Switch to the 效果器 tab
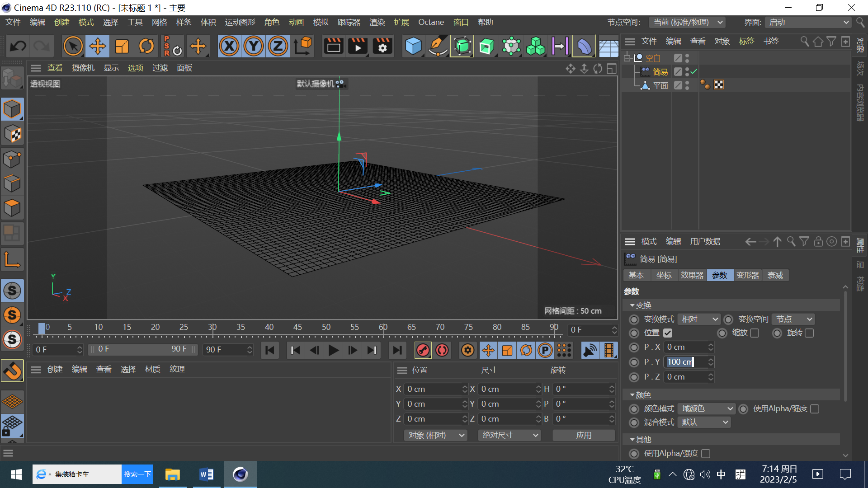The width and height of the screenshot is (868, 488). pos(692,276)
